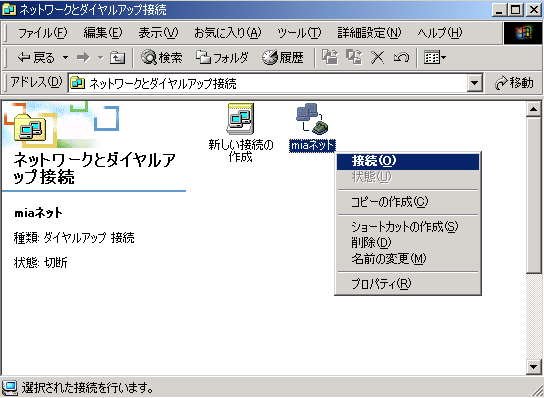
Task: Click the 種類: ダイヤルアップ 接続 text
Action: (74, 238)
